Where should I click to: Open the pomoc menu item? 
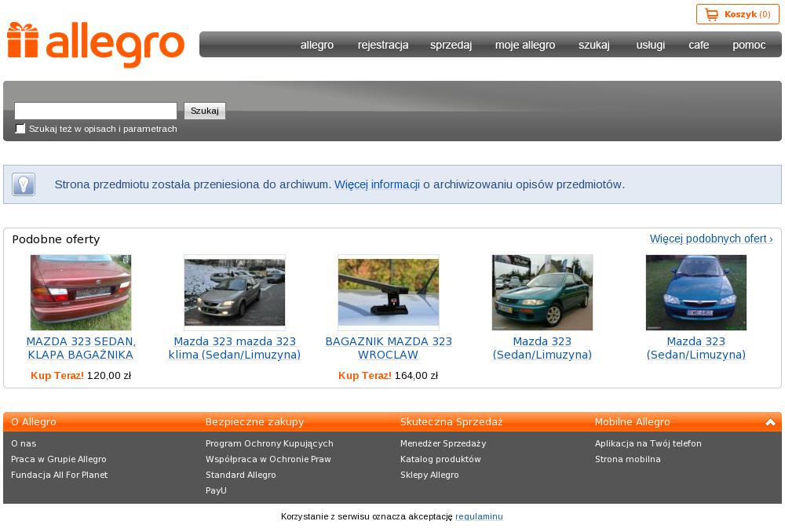[749, 45]
